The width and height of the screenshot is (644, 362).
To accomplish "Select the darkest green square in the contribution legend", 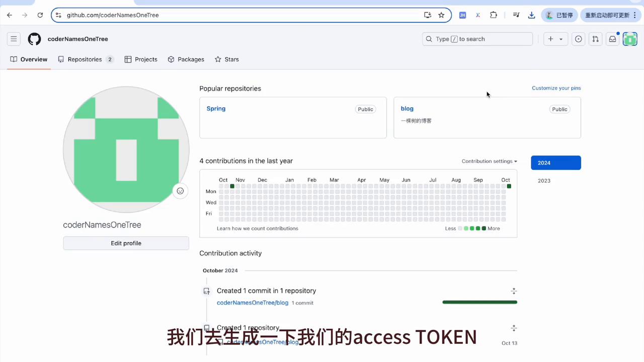I will tap(484, 228).
